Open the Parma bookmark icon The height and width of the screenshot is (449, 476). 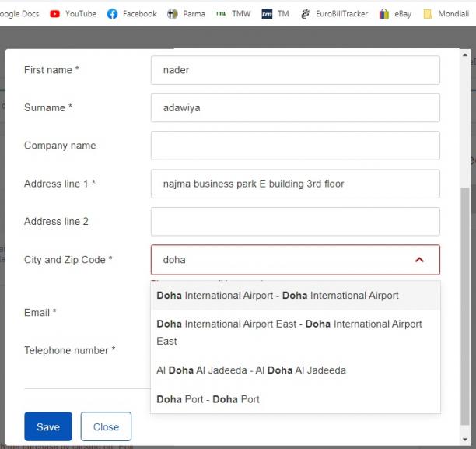click(x=173, y=14)
